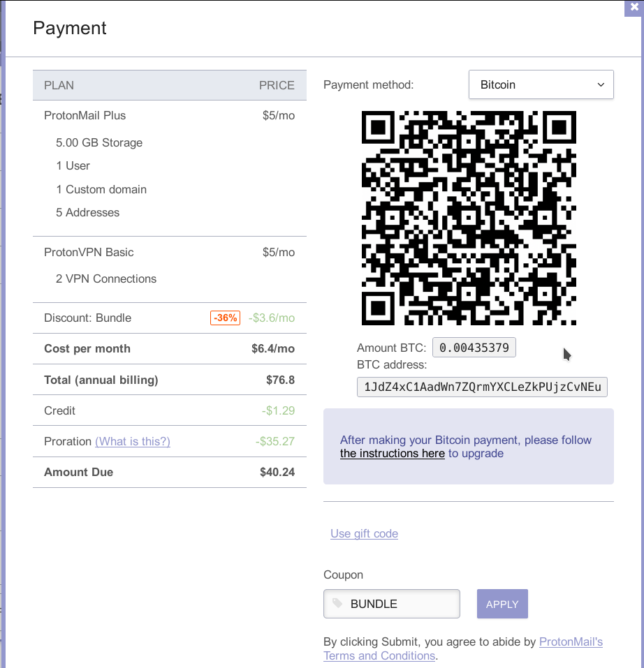This screenshot has height=668, width=644.
Task: Click the Payment dialog title
Action: [x=69, y=28]
